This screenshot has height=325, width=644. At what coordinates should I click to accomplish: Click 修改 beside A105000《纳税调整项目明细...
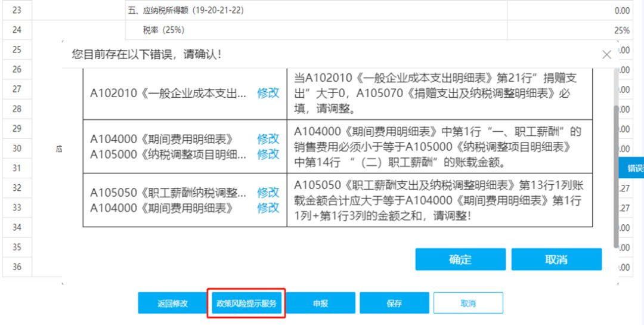click(x=268, y=154)
